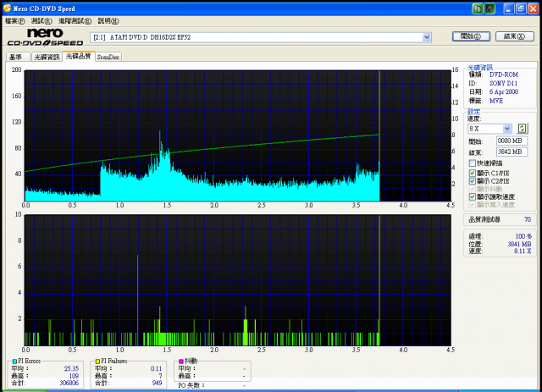Select the 光碟品質 tab
Viewport: 542px width, 392px height.
[x=79, y=56]
